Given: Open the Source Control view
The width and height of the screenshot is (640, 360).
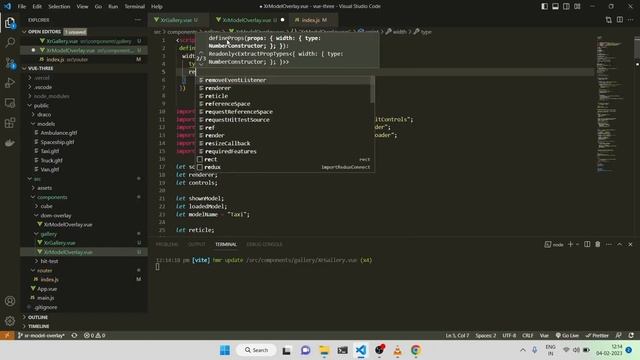Looking at the screenshot, I should [10, 62].
